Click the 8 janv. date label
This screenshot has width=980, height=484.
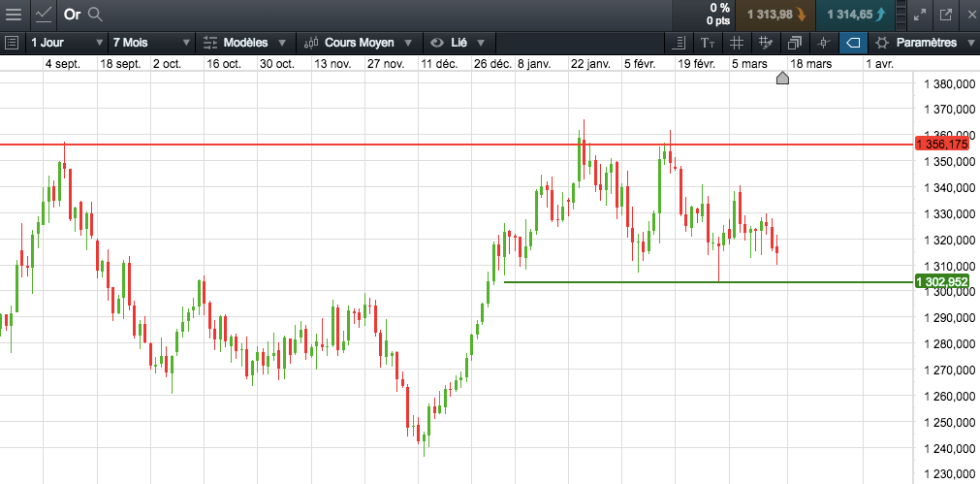click(x=534, y=64)
